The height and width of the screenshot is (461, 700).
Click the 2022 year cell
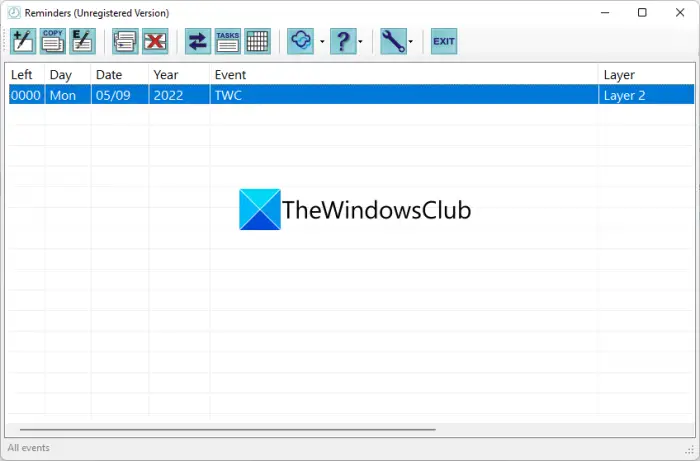[x=179, y=95]
